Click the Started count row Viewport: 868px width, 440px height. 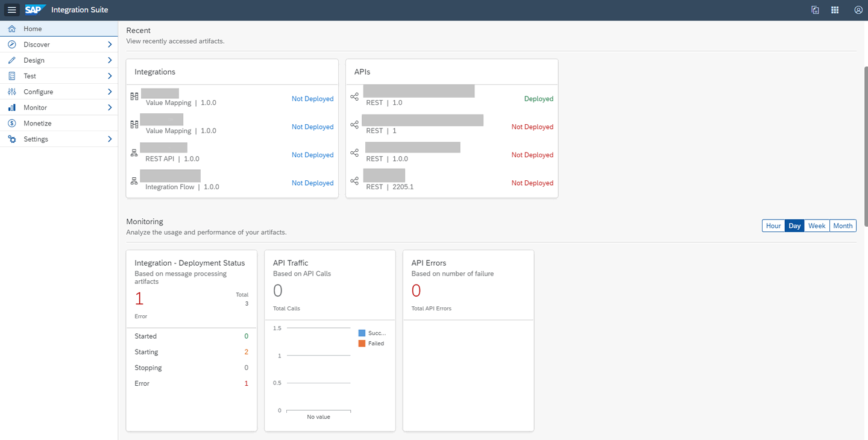[192, 336]
